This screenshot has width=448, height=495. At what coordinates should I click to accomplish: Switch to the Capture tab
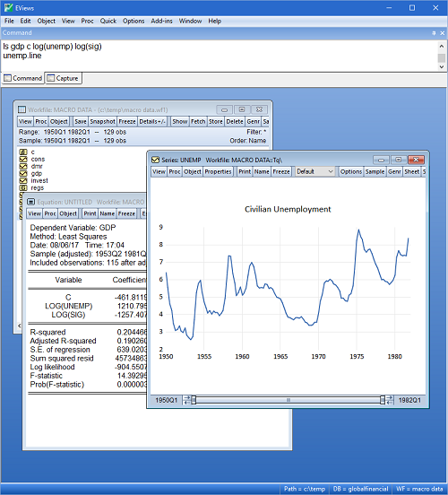(x=63, y=78)
